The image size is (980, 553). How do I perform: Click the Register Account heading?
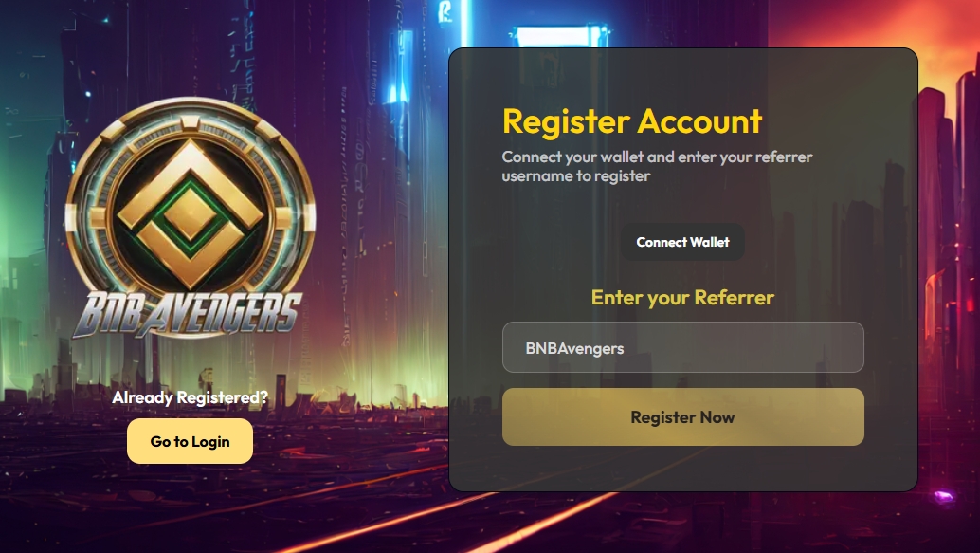[x=632, y=121]
